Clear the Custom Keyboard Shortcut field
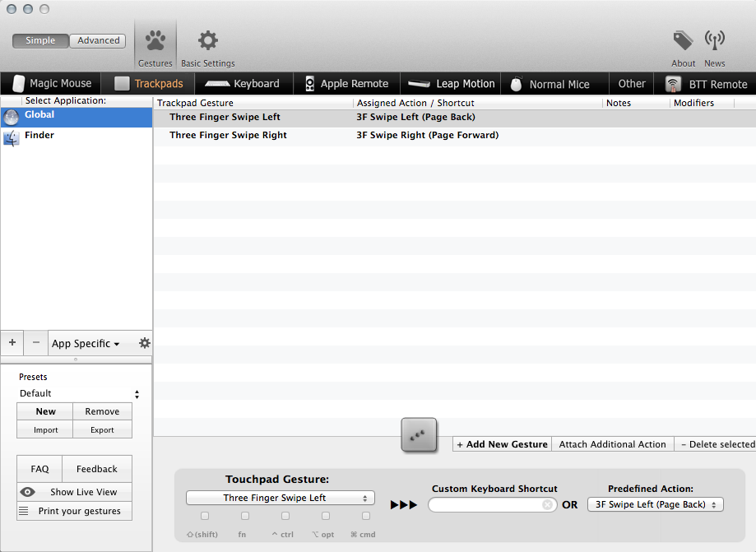756x552 pixels. pos(547,505)
